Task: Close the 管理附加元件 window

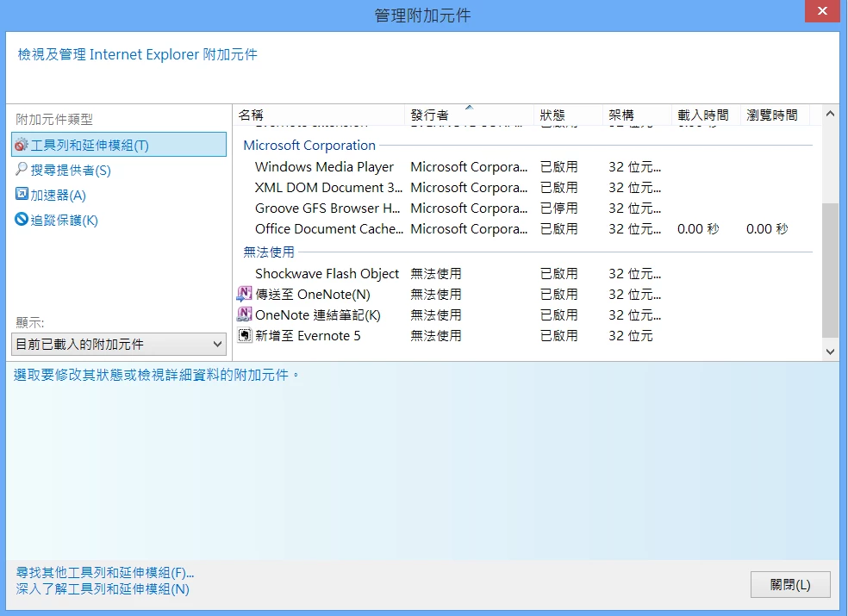Action: (822, 11)
